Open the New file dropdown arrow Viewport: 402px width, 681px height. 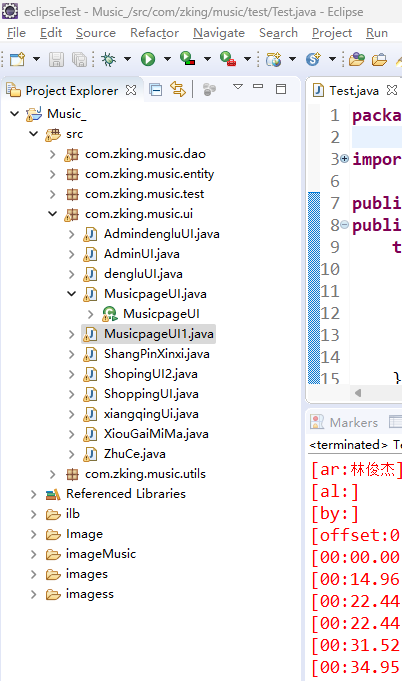coord(36,59)
